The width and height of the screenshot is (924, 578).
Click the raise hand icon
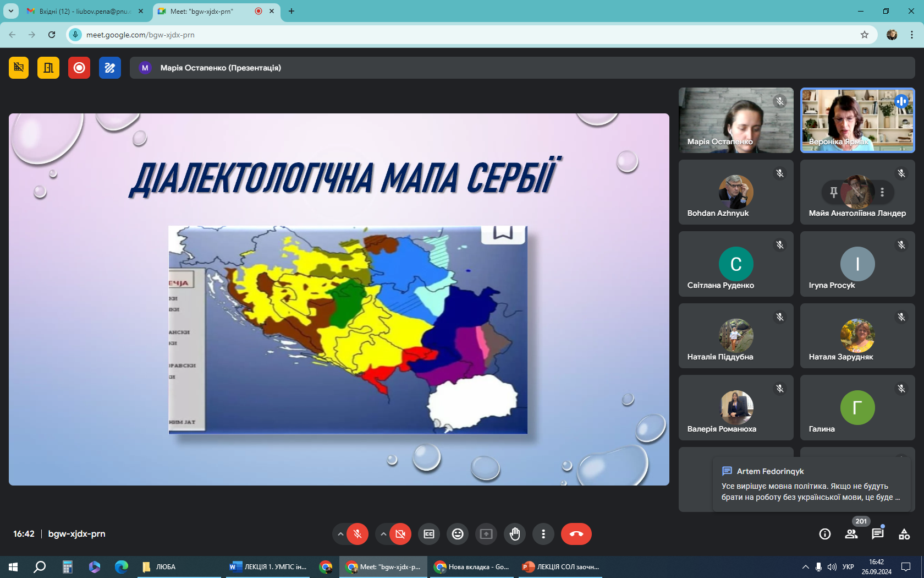[x=515, y=534]
